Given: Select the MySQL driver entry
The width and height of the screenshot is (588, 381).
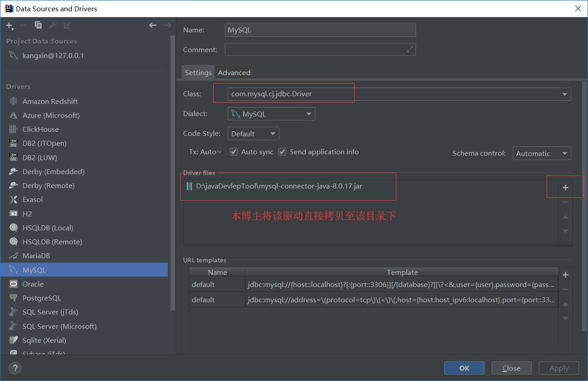Looking at the screenshot, I should coord(85,270).
